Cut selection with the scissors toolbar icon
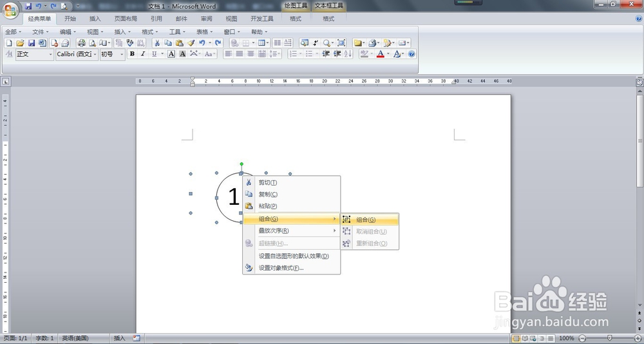This screenshot has width=644, height=344. [157, 43]
